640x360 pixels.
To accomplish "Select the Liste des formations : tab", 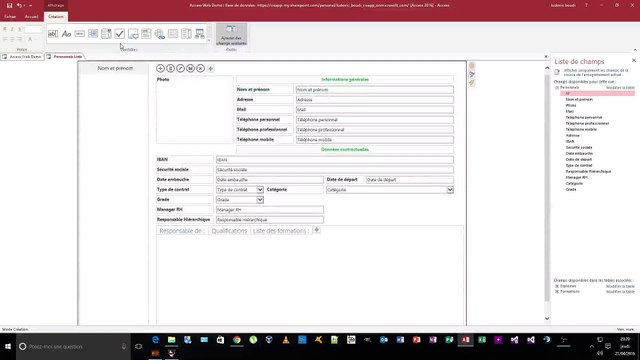I will tap(280, 231).
